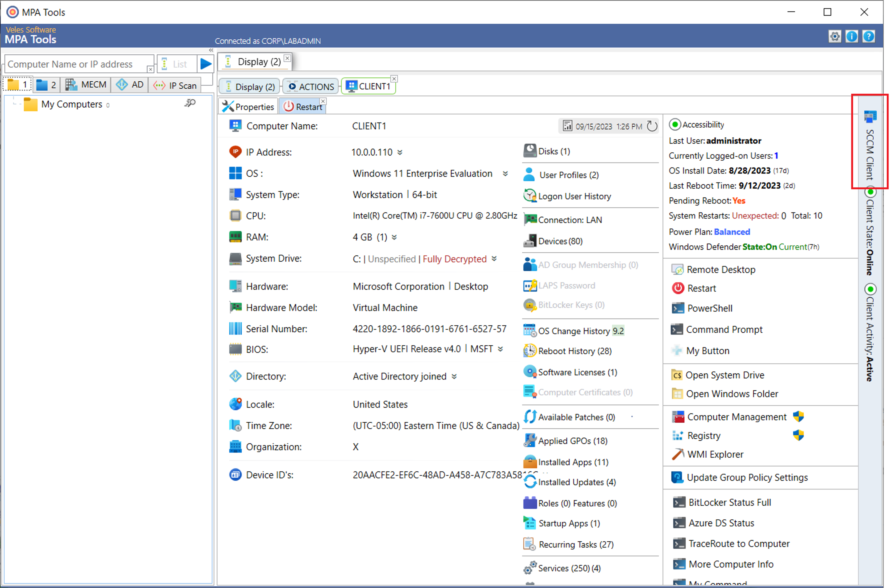Screen dimensions: 891x588
Task: Close the CLIENT1 tab
Action: coord(394,79)
